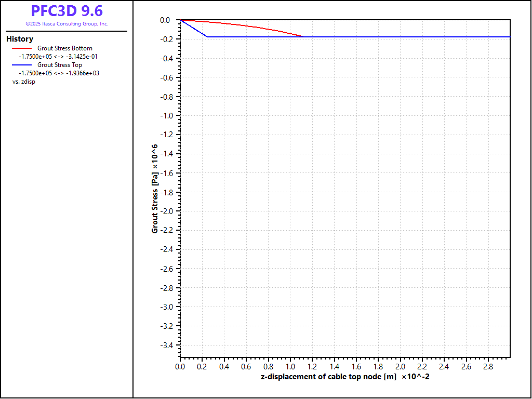The width and height of the screenshot is (532, 399).
Task: Click the range value ending in -3.1425e-01
Action: click(x=58, y=57)
